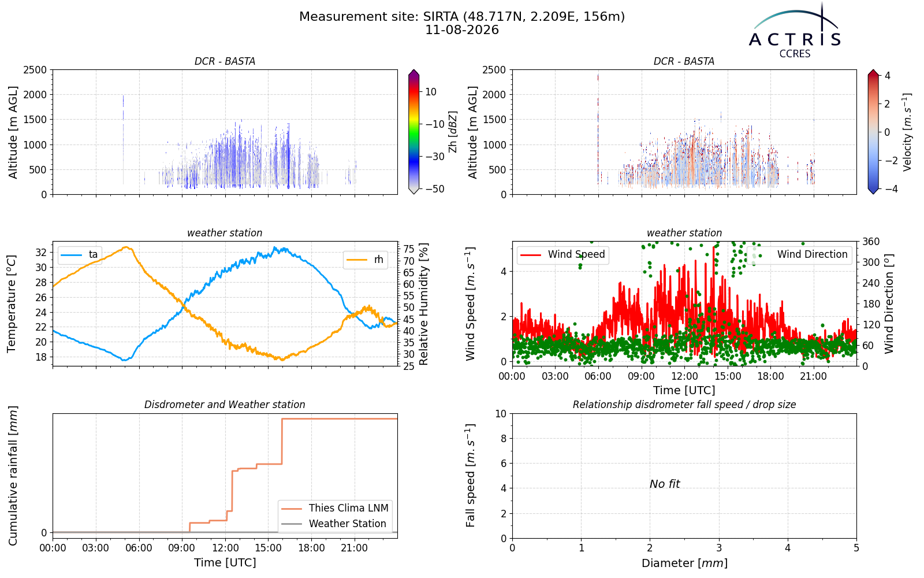Select the Velocity [m.s⁻¹] colorbar label
This screenshot has width=924, height=578.
907,132
